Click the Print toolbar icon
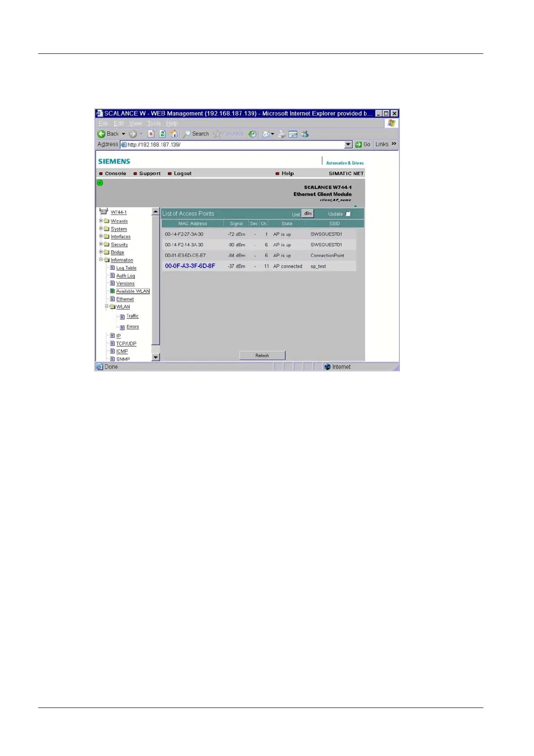534x756 pixels. point(282,134)
